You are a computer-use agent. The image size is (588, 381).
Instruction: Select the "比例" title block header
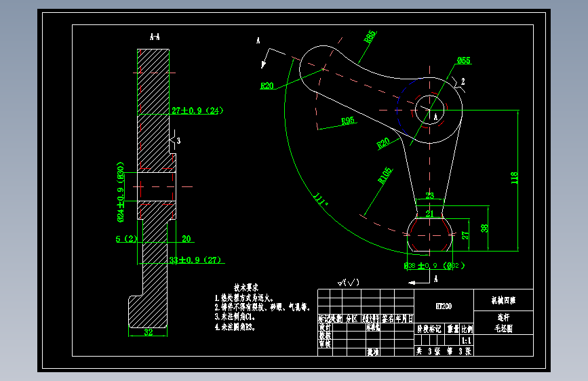point(467,329)
